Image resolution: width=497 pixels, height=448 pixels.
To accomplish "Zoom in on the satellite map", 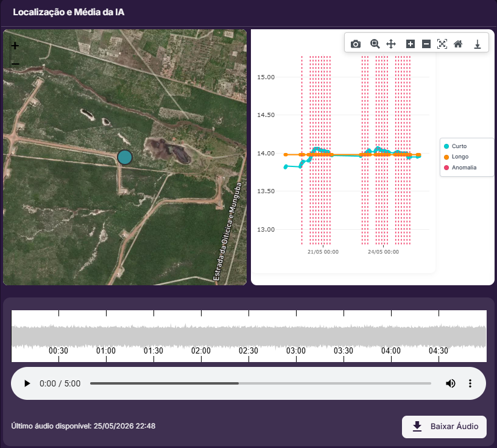I will pos(15,46).
